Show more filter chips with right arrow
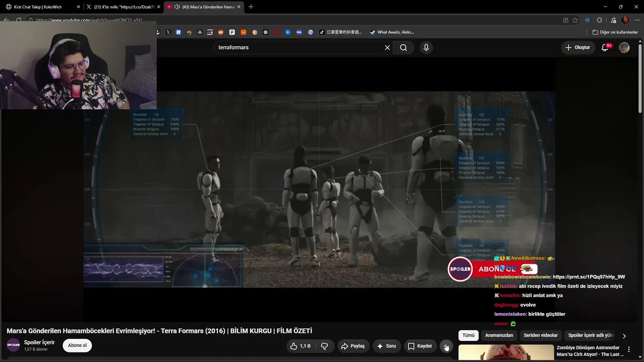Screen dimensions: 644x362 pos(624,336)
